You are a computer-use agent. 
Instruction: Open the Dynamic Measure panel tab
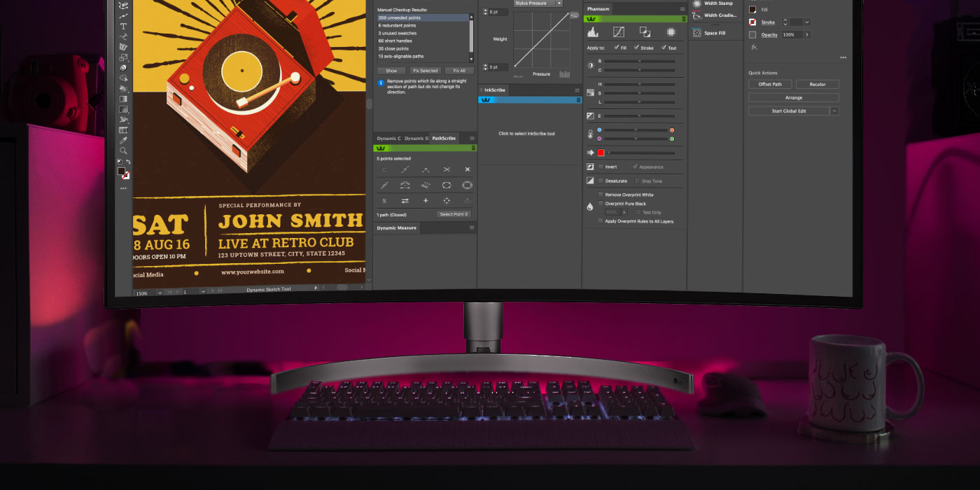click(x=396, y=228)
